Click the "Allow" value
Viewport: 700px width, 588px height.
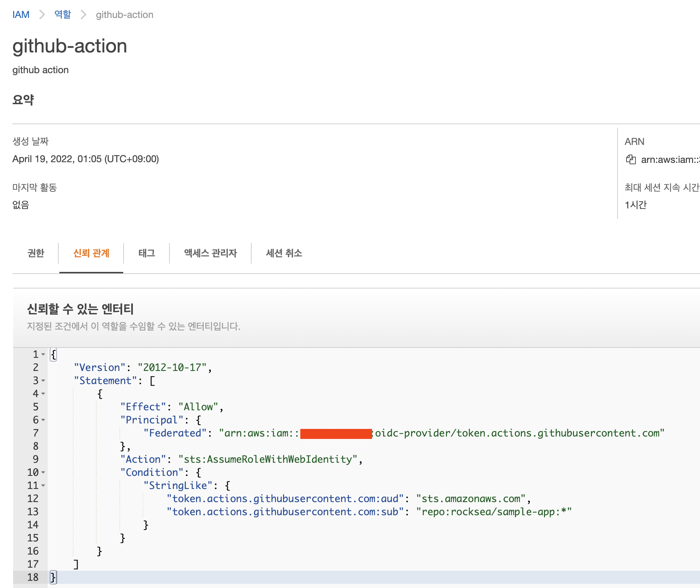pyautogui.click(x=198, y=407)
